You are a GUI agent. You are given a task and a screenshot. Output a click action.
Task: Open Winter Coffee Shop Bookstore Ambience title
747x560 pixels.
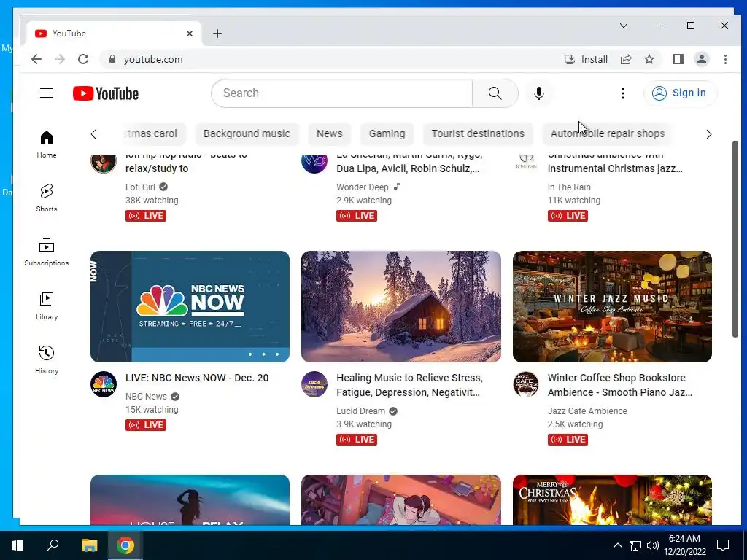pos(619,385)
